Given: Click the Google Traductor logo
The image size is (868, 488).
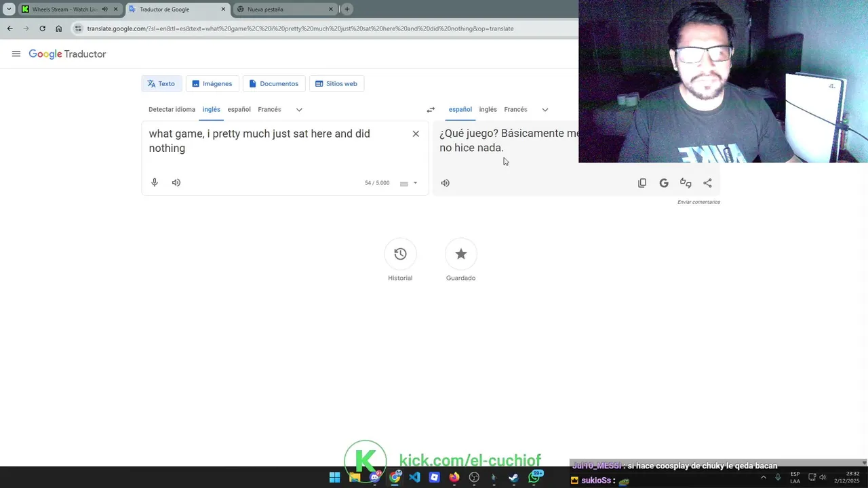Looking at the screenshot, I should pos(67,54).
